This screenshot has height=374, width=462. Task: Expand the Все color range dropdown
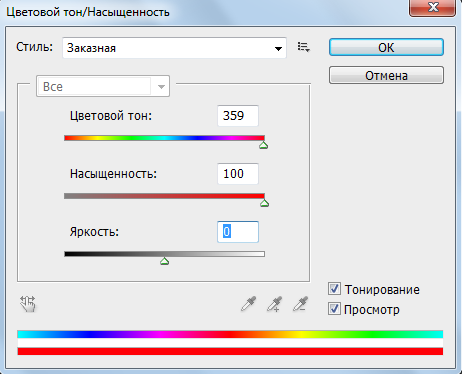(103, 86)
